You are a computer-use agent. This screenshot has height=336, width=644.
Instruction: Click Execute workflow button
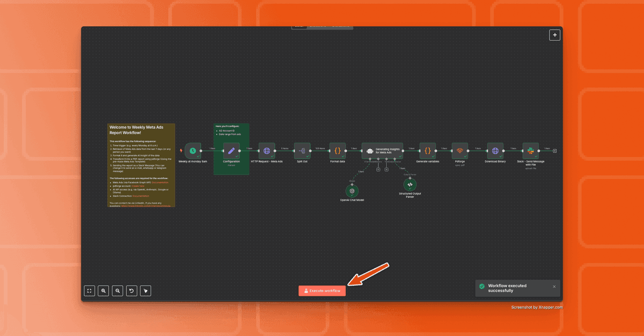click(323, 291)
